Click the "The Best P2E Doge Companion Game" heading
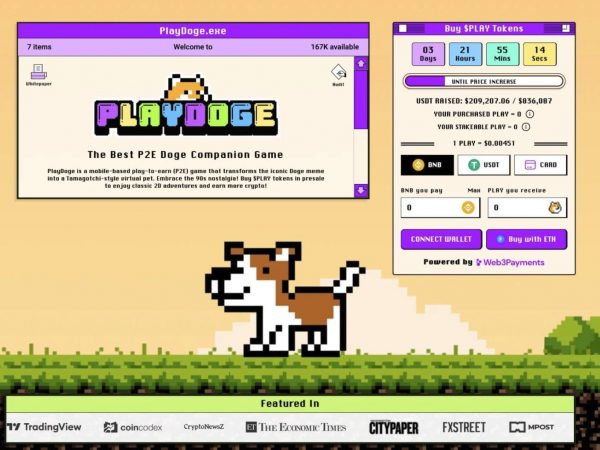600x450 pixels. (186, 155)
